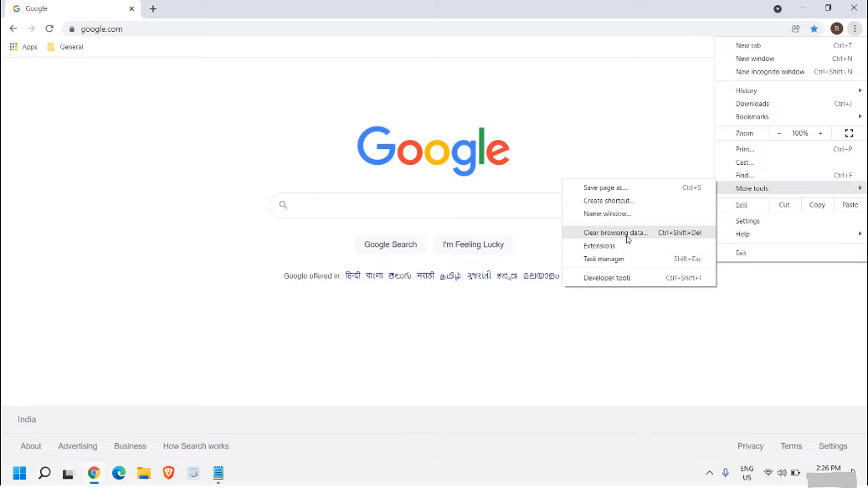Choose Create shortcut...
This screenshot has width=868, height=488.
point(639,201)
